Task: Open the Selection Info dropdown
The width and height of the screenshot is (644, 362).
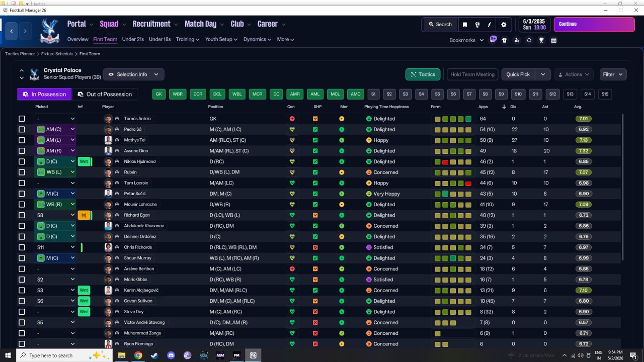Action: tap(133, 74)
